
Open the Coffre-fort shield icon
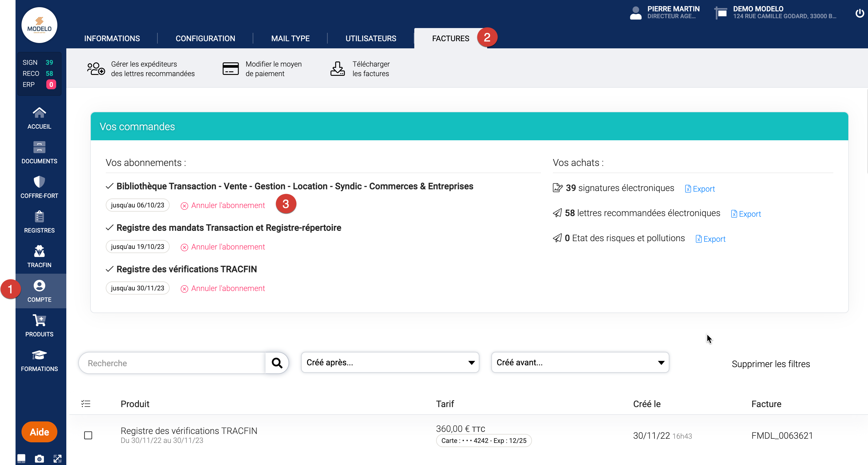(39, 182)
